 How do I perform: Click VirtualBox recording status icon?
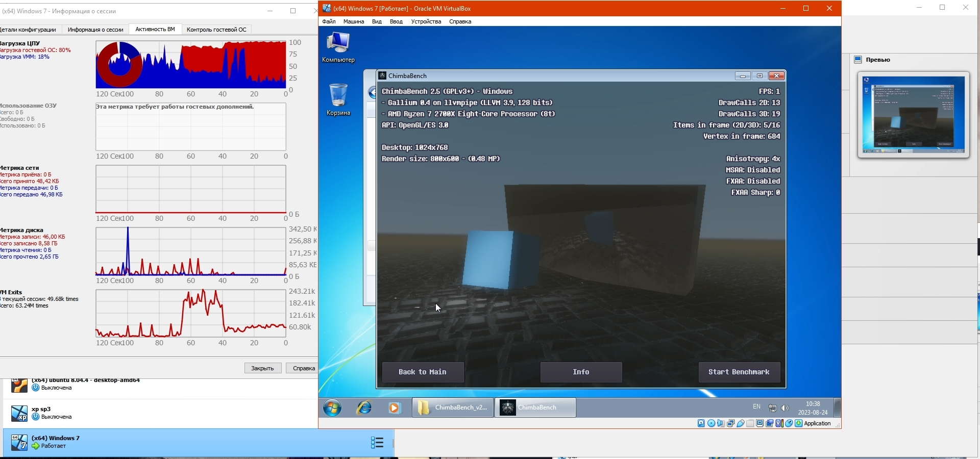click(x=770, y=423)
